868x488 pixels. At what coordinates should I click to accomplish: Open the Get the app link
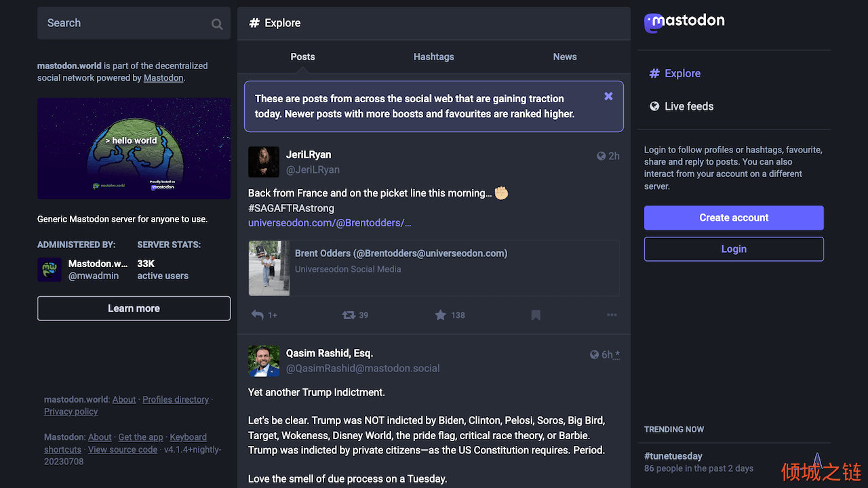(x=140, y=437)
